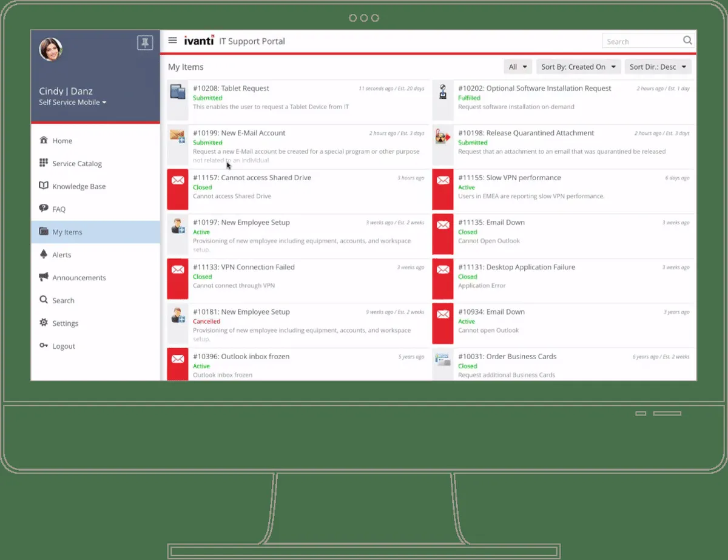Click the My Items folder icon
Image resolution: width=728 pixels, height=560 pixels.
(44, 232)
